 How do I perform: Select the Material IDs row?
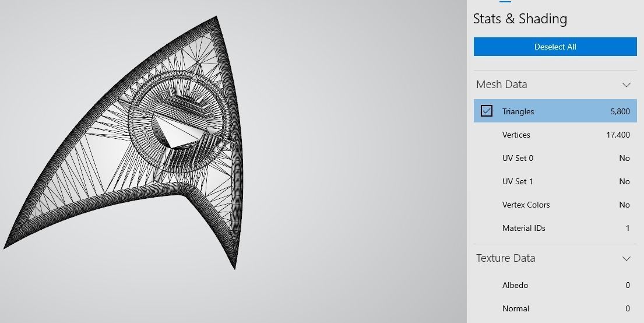coord(555,228)
